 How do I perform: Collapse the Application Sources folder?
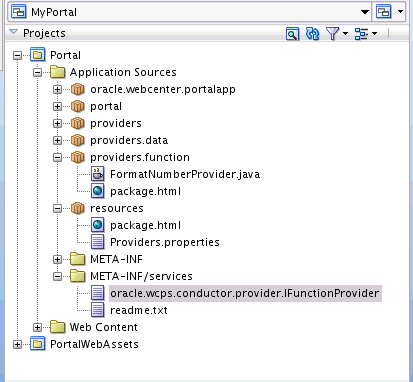tap(37, 72)
